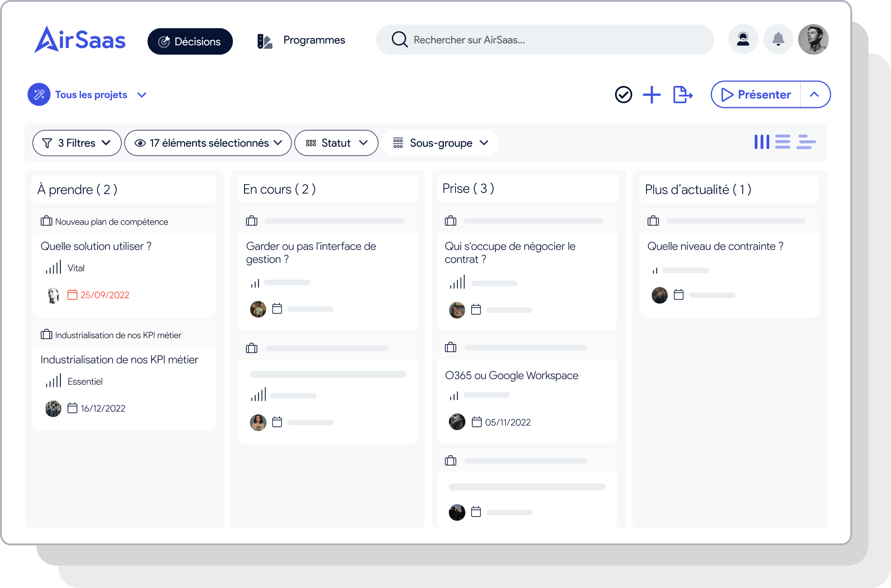Open the 3 Filtres menu
This screenshot has height=588, width=891.
77,143
